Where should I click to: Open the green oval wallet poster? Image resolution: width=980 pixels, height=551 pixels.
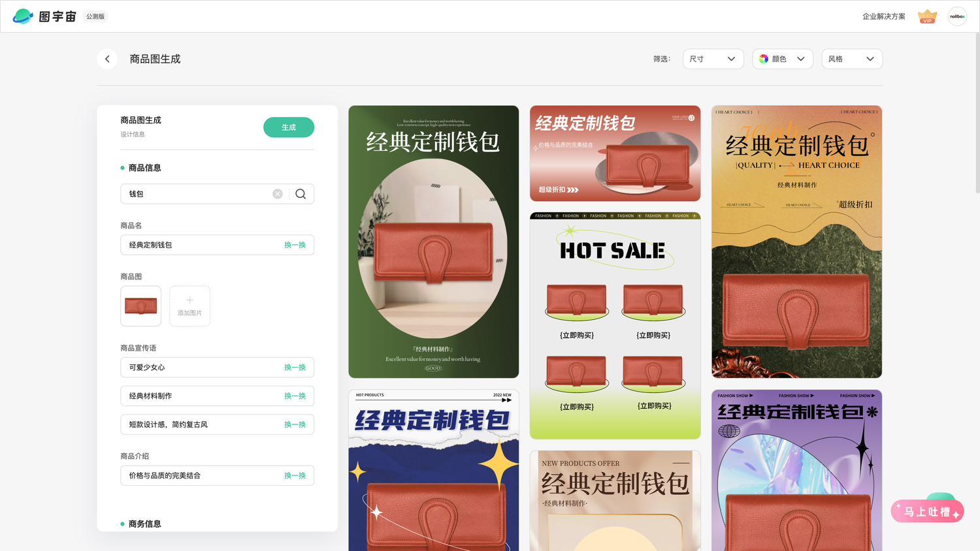[x=434, y=242]
